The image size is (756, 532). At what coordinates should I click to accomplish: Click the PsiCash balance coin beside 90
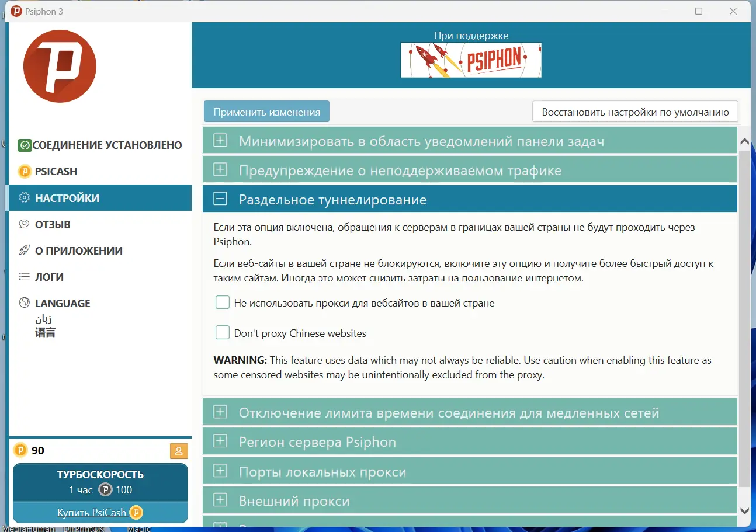coord(20,450)
